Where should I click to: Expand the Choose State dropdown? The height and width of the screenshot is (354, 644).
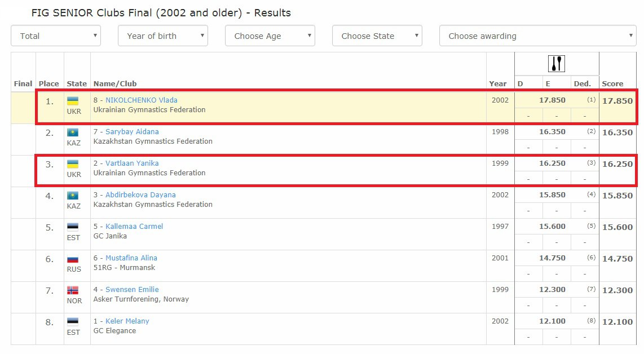pos(377,36)
